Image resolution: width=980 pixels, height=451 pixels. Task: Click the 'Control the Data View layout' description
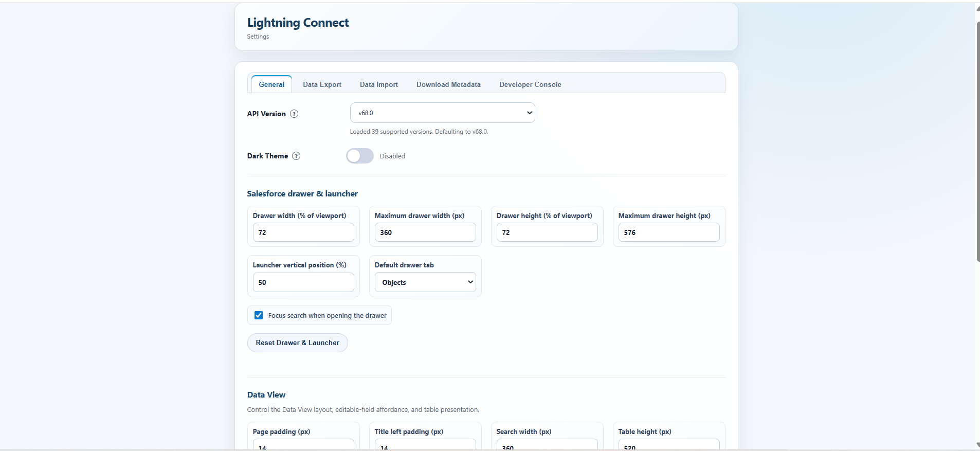click(x=363, y=410)
